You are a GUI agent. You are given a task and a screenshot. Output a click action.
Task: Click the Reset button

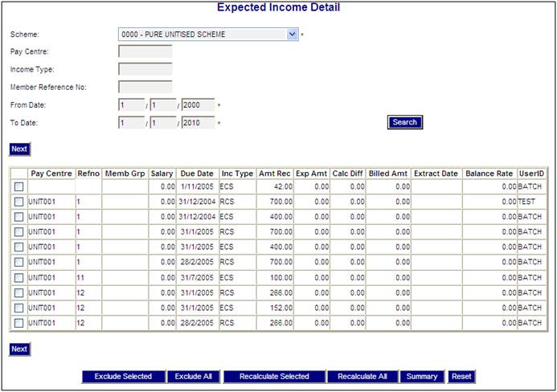tap(461, 377)
